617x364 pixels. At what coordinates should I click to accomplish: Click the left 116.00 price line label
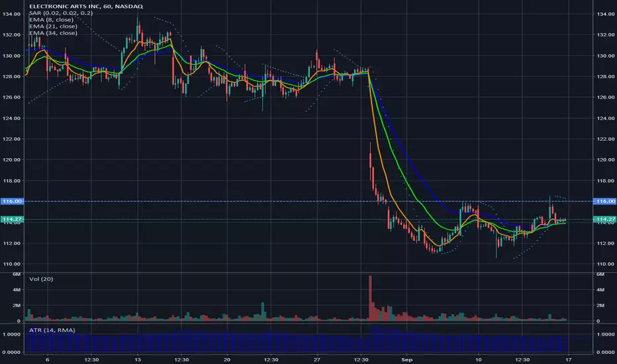12,201
